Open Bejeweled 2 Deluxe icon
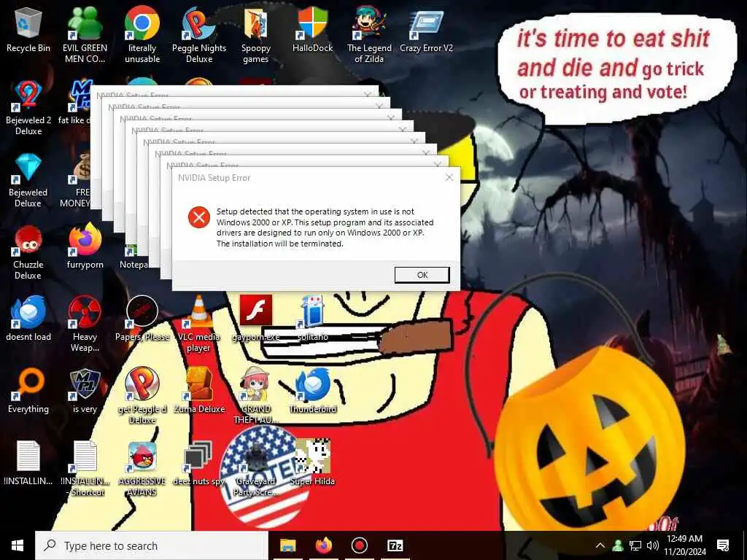The image size is (747, 560). coord(28,108)
